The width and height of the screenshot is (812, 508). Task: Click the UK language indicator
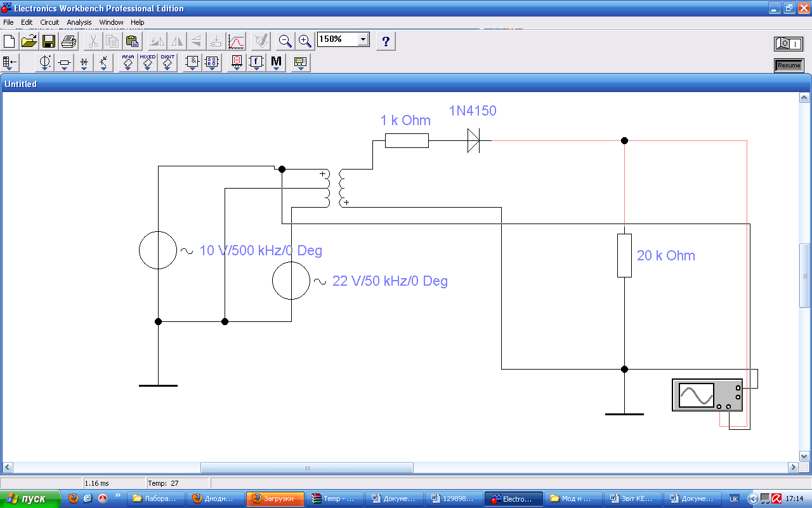(734, 499)
